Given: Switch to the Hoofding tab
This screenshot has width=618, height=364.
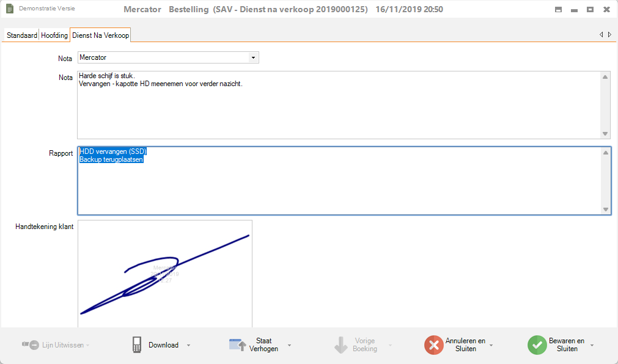Looking at the screenshot, I should [54, 35].
